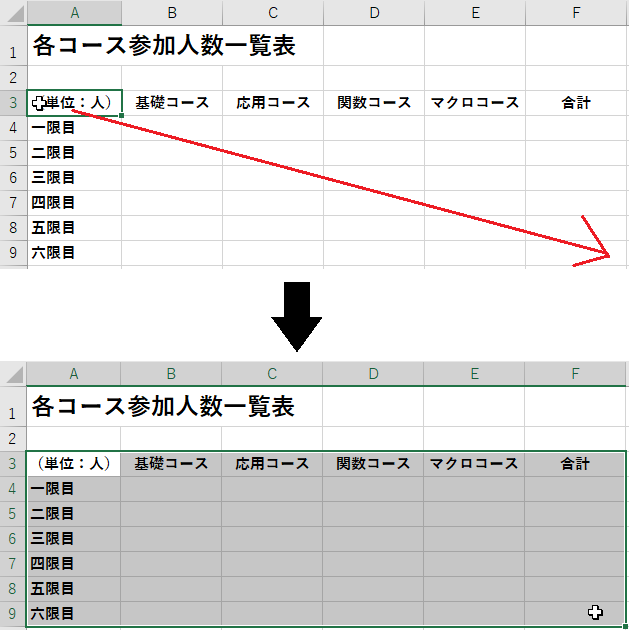The width and height of the screenshot is (629, 630).
Task: Click title 各コース参加人数一覧表 in upper sheet
Action: click(x=164, y=45)
